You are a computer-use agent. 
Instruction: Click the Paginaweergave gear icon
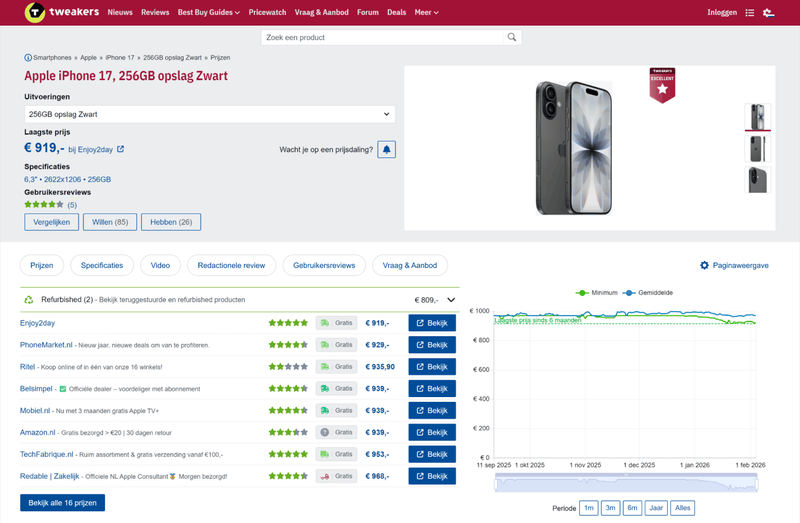(705, 265)
